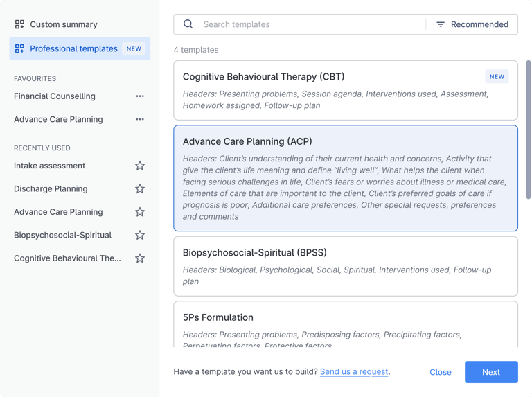This screenshot has width=532, height=397.
Task: Click the Next button
Action: 491,372
